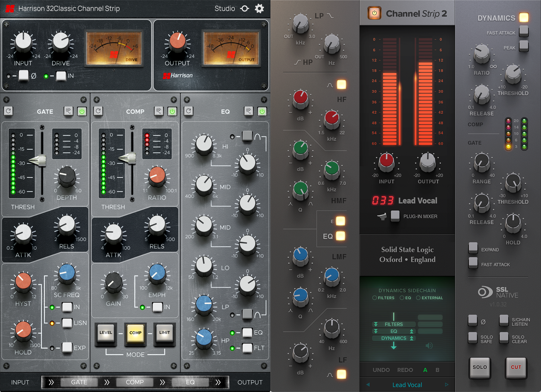
Task: Click the right arrow beside Lead Vocal preset name
Action: [x=447, y=385]
